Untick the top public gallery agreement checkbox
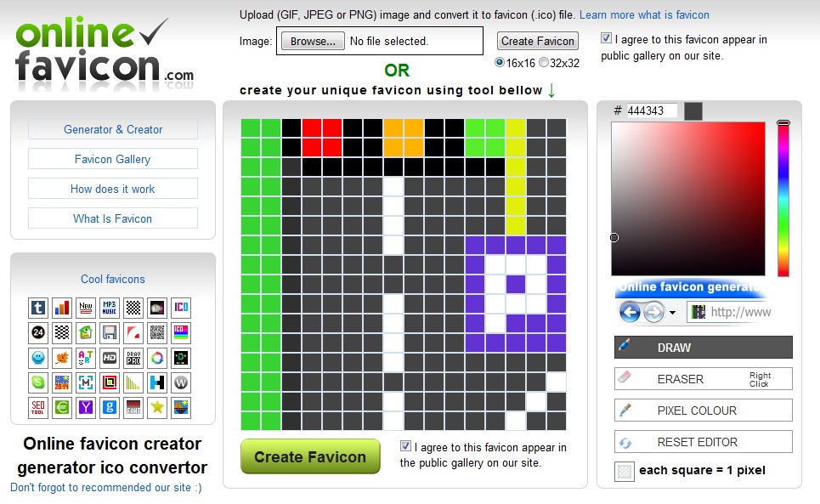The image size is (820, 504). tap(606, 38)
